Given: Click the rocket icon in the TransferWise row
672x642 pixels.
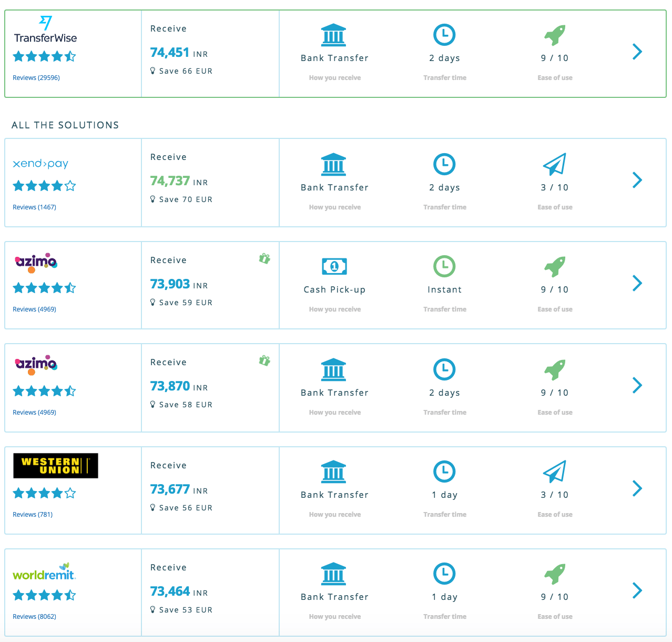Looking at the screenshot, I should click(555, 35).
